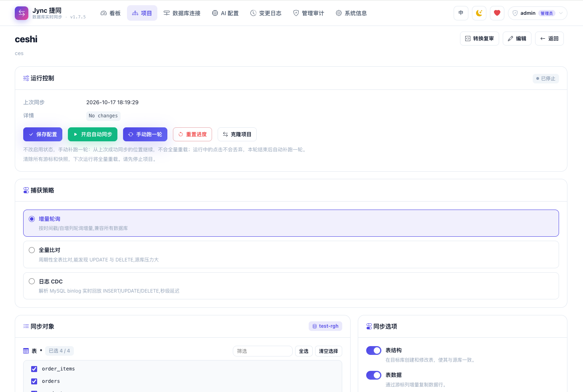The width and height of the screenshot is (583, 392).
Task: Click the 已停止 status badge
Action: click(x=546, y=79)
